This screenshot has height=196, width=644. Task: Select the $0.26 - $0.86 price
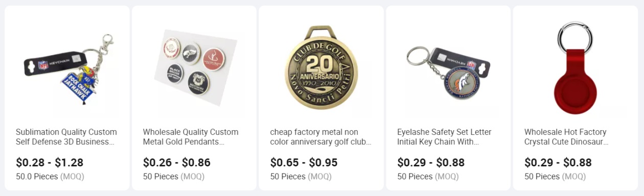[x=177, y=163]
